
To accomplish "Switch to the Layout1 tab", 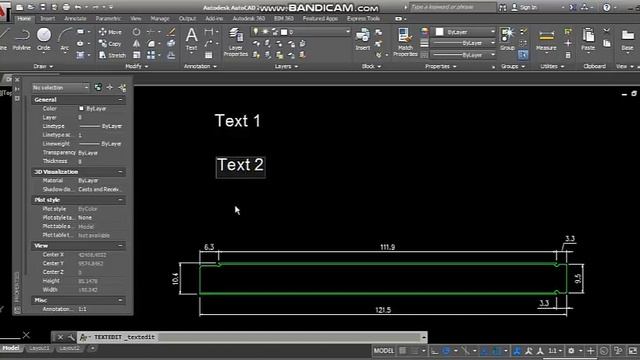I will tap(40, 348).
